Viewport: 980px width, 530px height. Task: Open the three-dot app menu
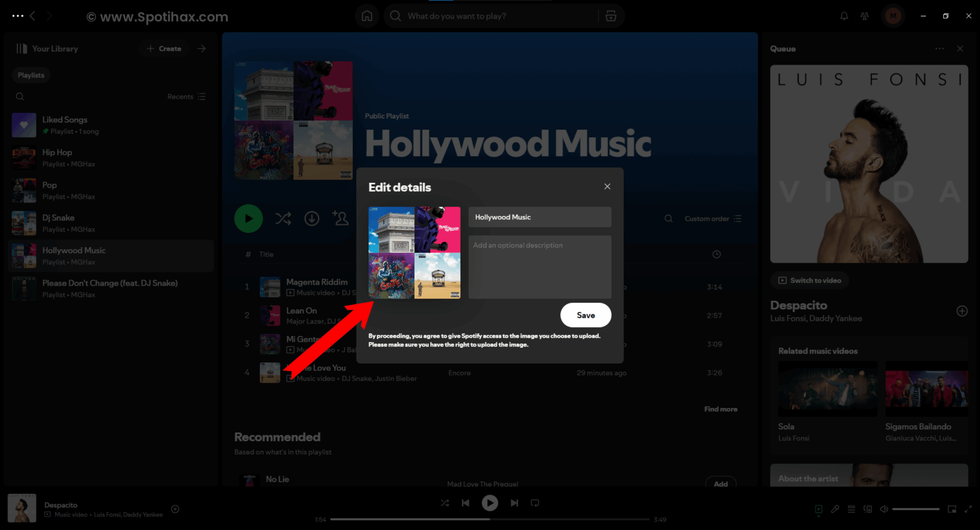(x=18, y=16)
